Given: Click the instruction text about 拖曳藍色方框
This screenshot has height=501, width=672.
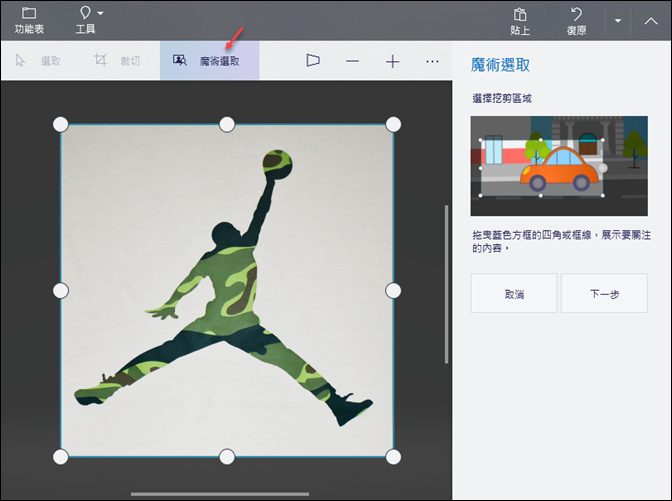Looking at the screenshot, I should pyautogui.click(x=561, y=241).
